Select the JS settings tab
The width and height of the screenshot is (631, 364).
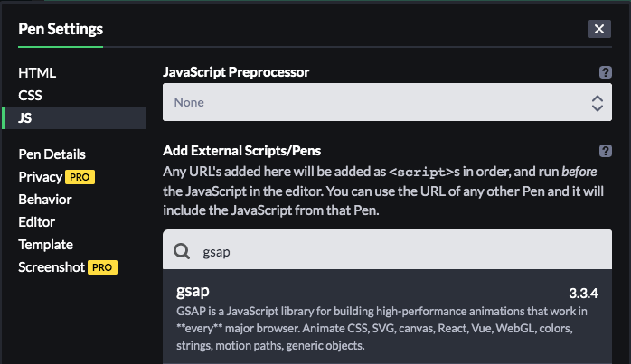coord(25,117)
